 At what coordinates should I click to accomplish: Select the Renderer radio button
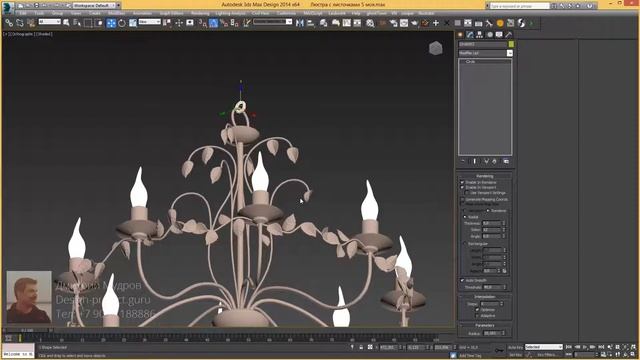(488, 211)
